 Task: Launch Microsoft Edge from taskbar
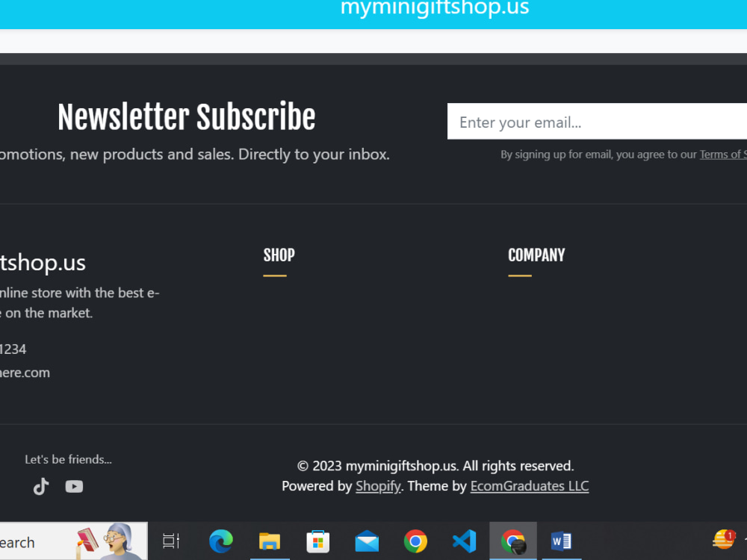pyautogui.click(x=221, y=541)
